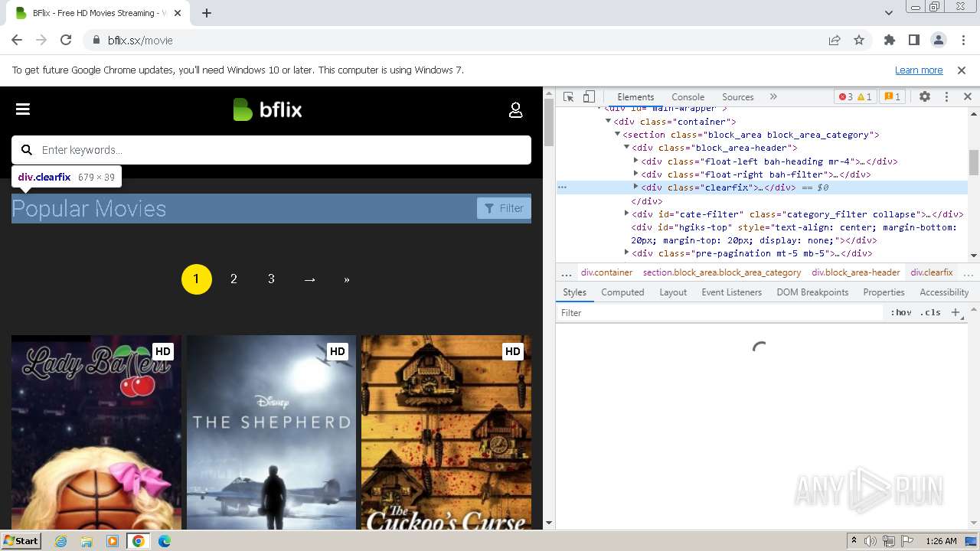Show more DevTools tabs chevron
The width and height of the screenshot is (980, 551).
pyautogui.click(x=773, y=96)
